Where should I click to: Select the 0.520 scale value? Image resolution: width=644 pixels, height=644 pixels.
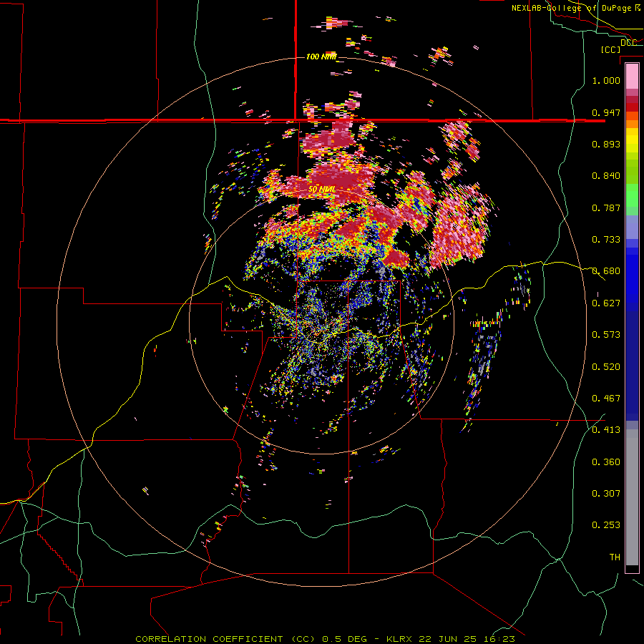pyautogui.click(x=606, y=367)
